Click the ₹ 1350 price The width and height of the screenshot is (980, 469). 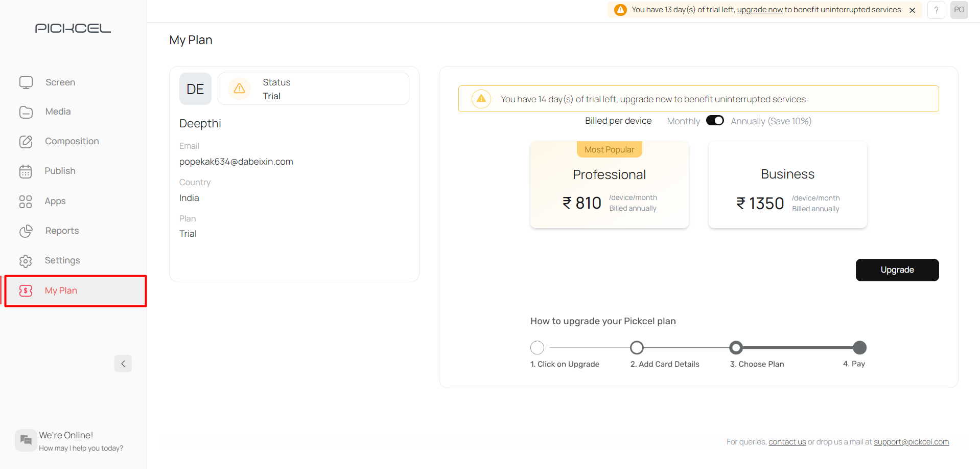tap(760, 204)
